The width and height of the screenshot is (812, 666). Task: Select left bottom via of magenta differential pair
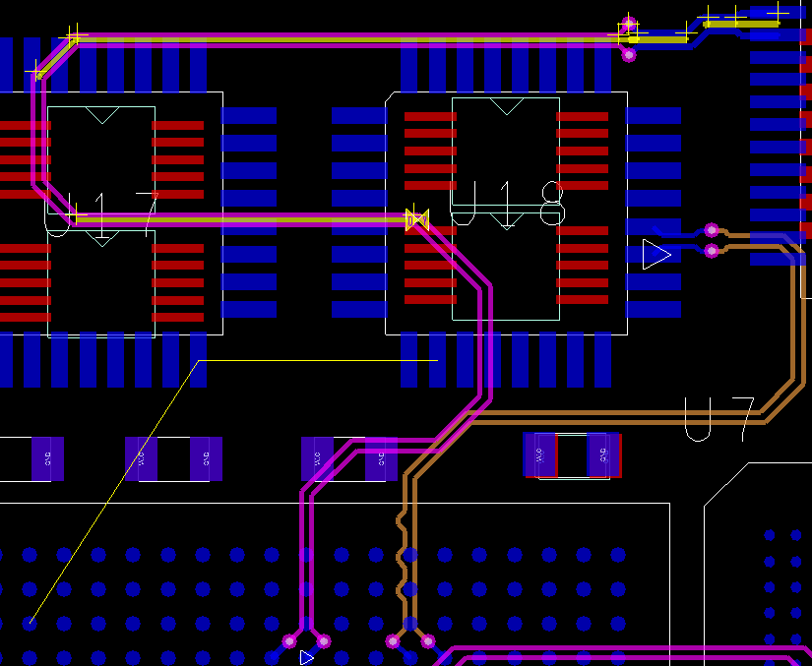(x=289, y=641)
